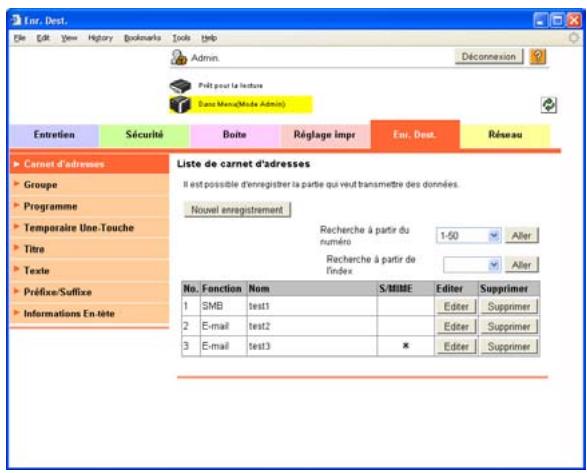Screen dimensions: 587x473
Task: Switch to the Sécurité tab
Action: click(145, 135)
